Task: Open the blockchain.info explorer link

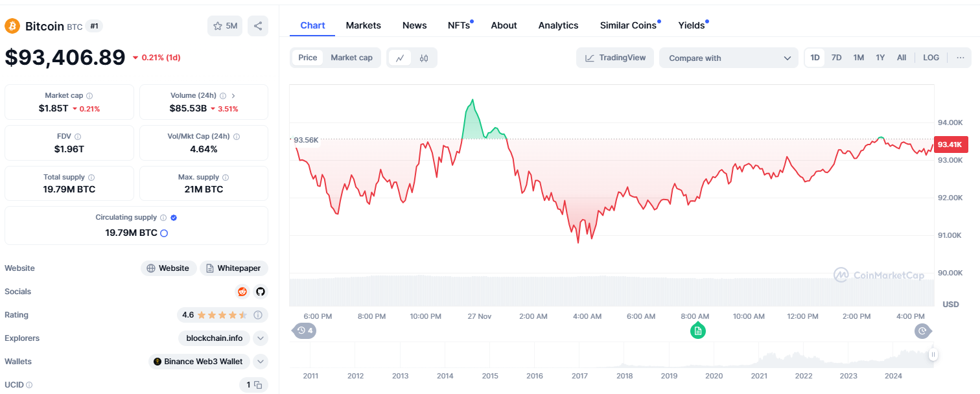Action: (x=215, y=338)
